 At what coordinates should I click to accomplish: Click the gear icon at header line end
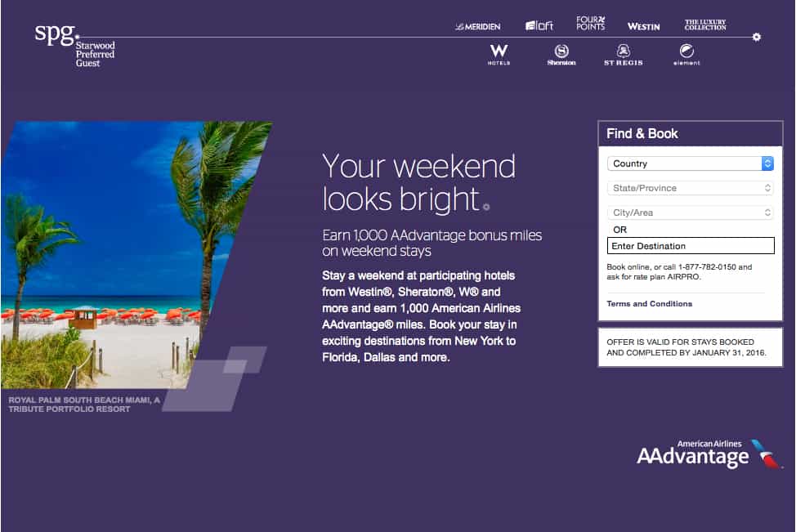[757, 37]
